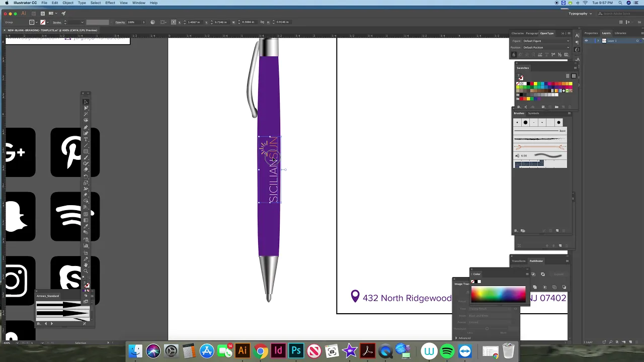Select the Line Segment tool
Viewport: 644px width, 362px height.
tap(86, 145)
